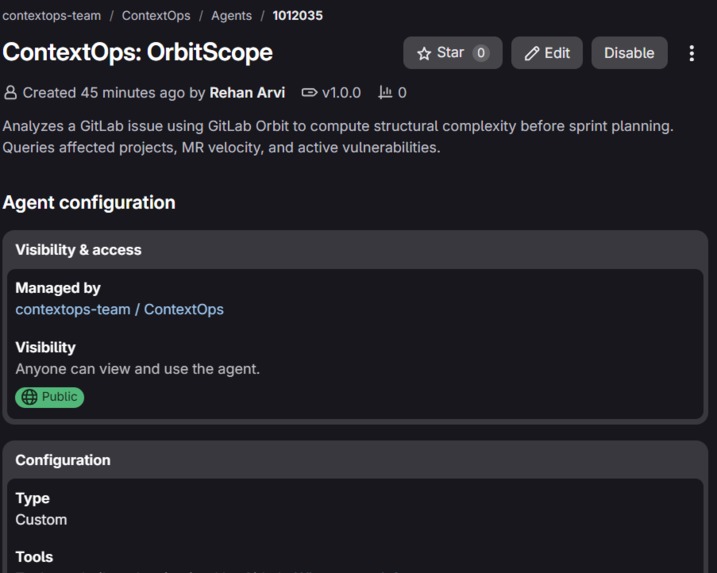Viewport: 717px width, 573px height.
Task: Click the Agent configuration heading
Action: (x=89, y=203)
